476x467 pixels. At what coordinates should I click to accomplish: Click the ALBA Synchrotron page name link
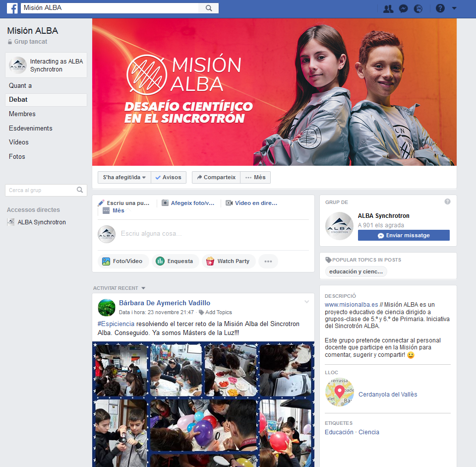tap(384, 216)
